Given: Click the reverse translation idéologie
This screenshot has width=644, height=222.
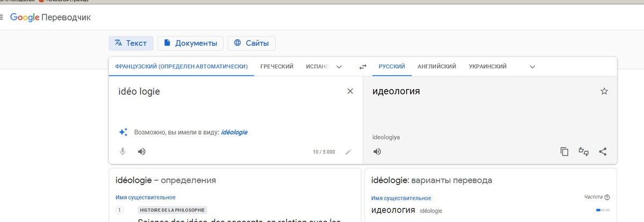Looking at the screenshot, I should (431, 211).
